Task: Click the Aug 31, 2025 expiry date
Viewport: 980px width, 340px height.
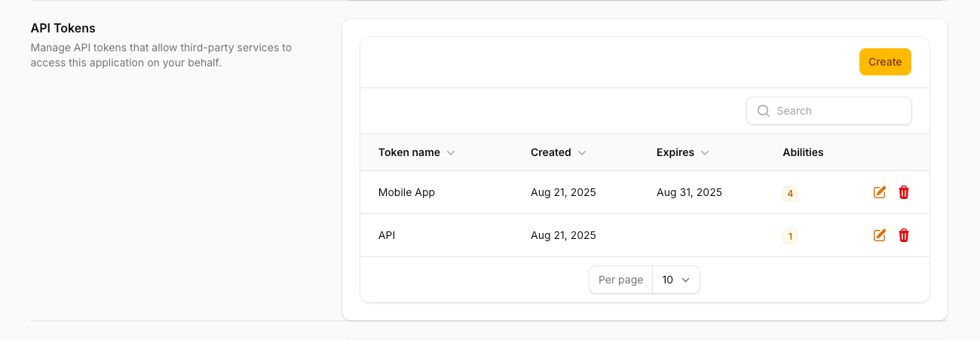Action: click(x=689, y=192)
